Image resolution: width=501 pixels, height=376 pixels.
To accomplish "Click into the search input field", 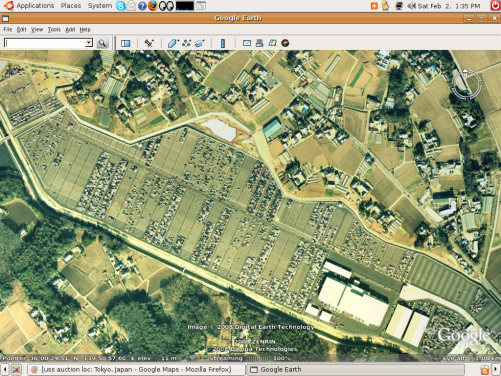I will click(x=45, y=43).
